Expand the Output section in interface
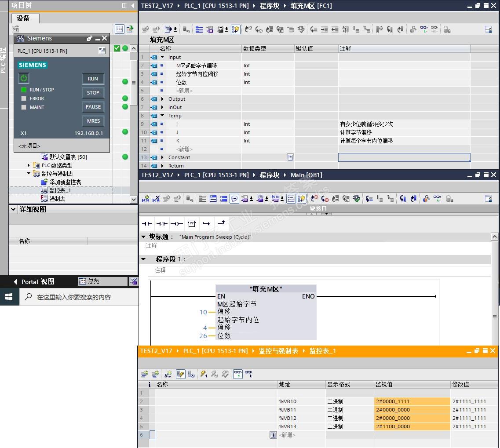 click(162, 99)
